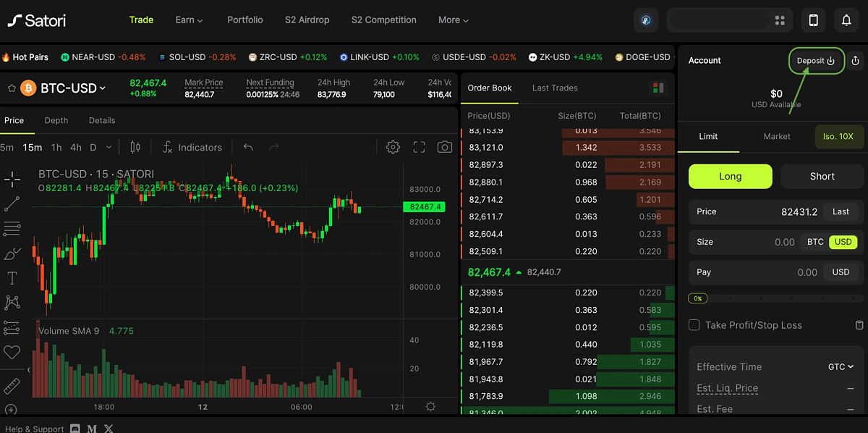
Task: Click the Satori logo
Action: (x=37, y=20)
